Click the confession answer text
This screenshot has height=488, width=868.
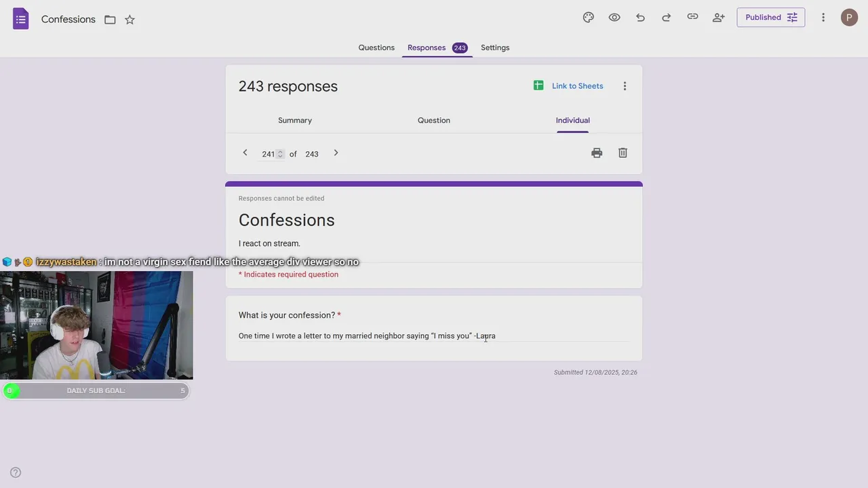[x=367, y=335]
